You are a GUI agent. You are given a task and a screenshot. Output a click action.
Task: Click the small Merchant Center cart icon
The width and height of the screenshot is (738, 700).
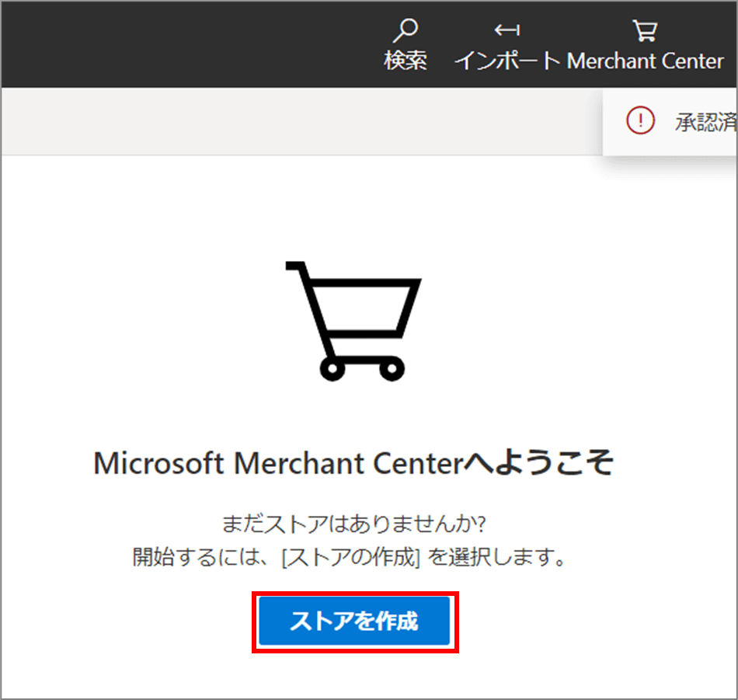coord(645,31)
